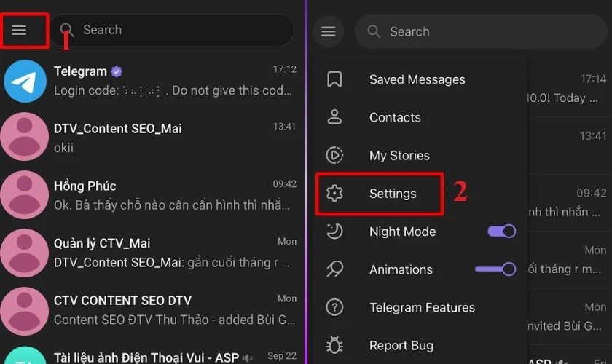Click the 'Ok. Bà thấy chỗ nào' message preview
This screenshot has width=612, height=364.
[172, 205]
